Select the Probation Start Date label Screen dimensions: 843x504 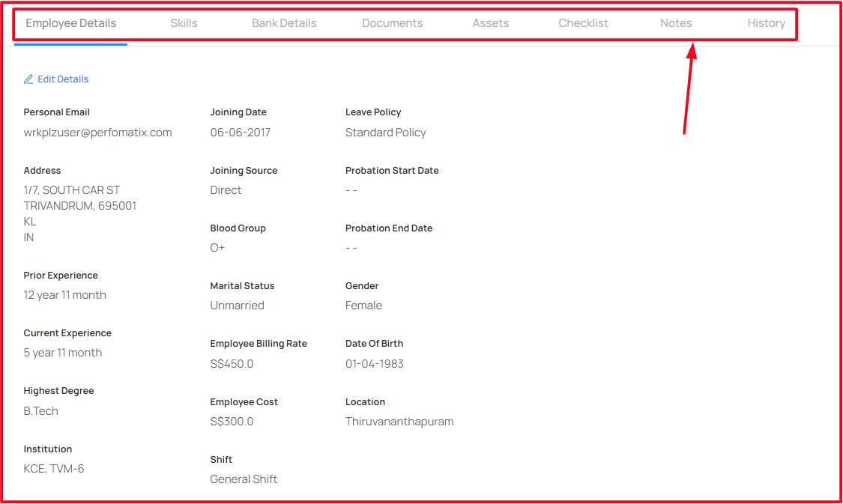click(392, 170)
